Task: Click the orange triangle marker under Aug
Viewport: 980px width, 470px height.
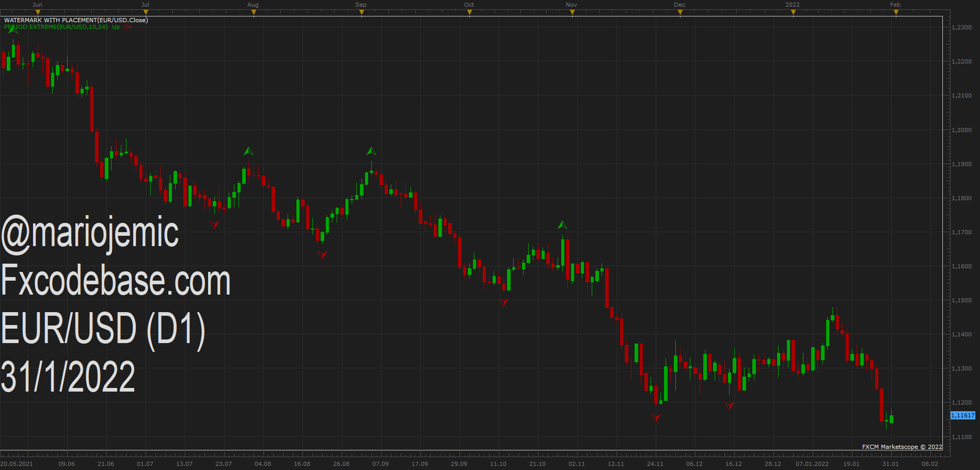Action: click(254, 13)
